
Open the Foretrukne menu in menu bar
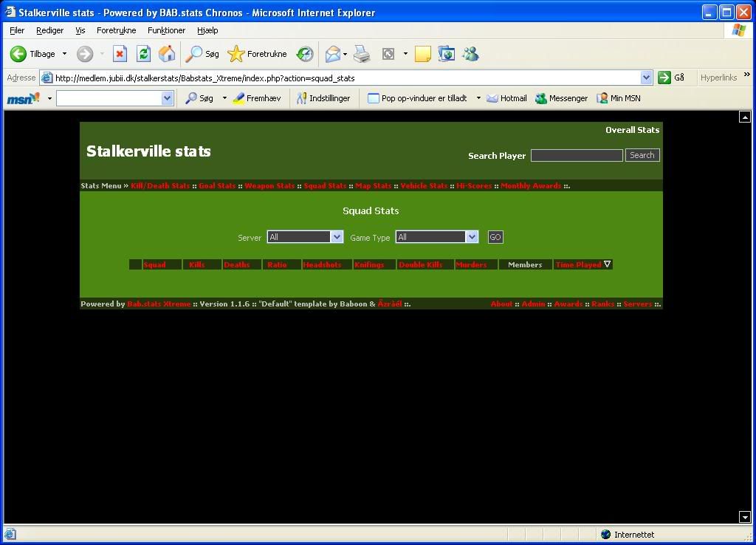click(116, 30)
